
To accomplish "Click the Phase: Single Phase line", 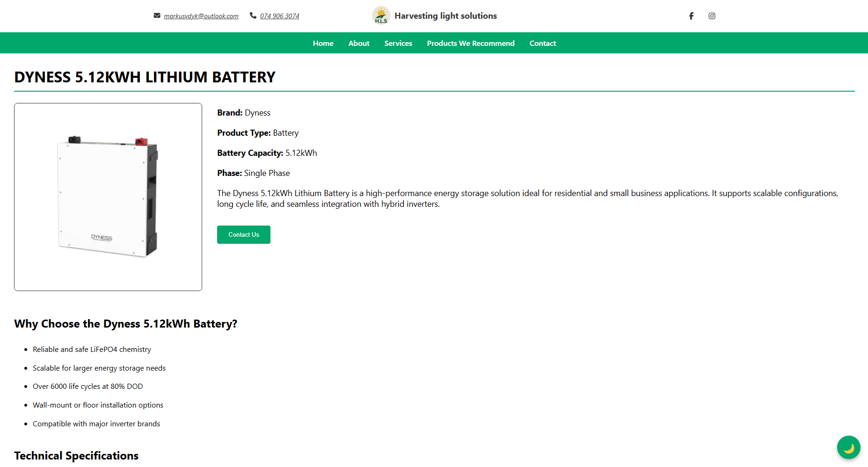I will (254, 173).
